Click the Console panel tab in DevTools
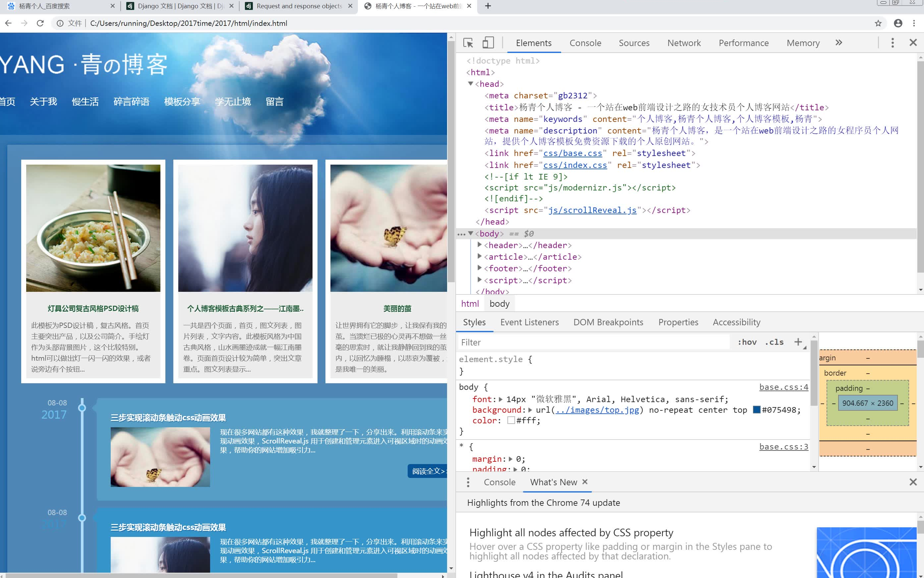 [x=585, y=42]
